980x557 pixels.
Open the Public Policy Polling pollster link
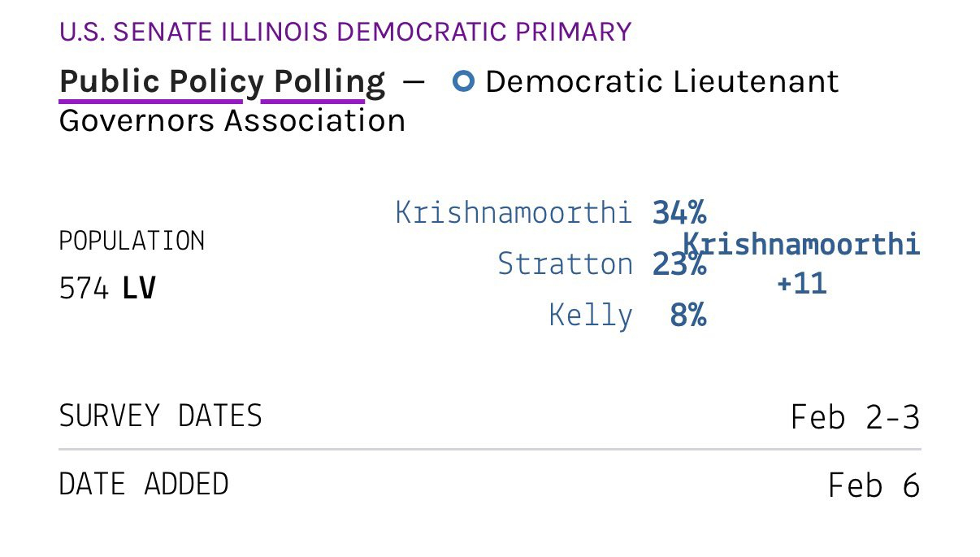(222, 82)
